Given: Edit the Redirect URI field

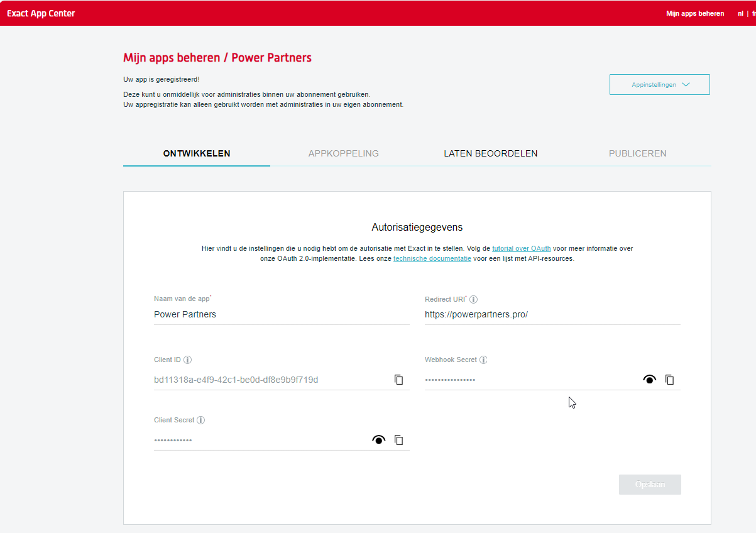Looking at the screenshot, I should pos(552,314).
